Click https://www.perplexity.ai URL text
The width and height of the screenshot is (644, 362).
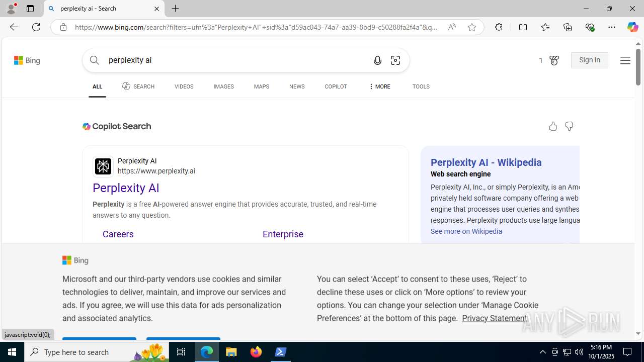[156, 171]
